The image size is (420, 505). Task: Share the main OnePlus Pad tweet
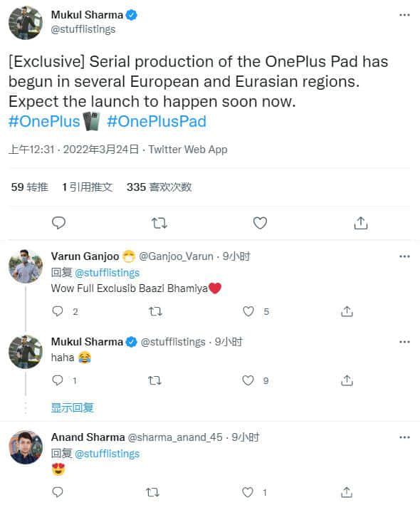click(x=361, y=223)
